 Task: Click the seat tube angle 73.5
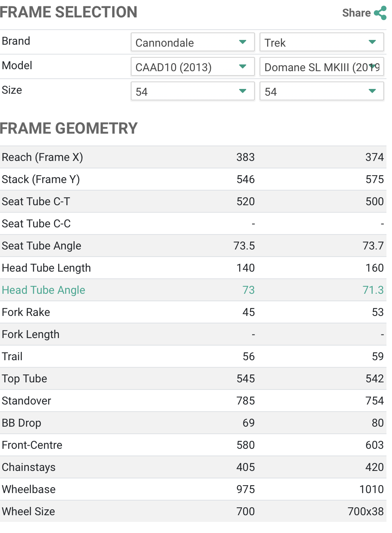(244, 246)
